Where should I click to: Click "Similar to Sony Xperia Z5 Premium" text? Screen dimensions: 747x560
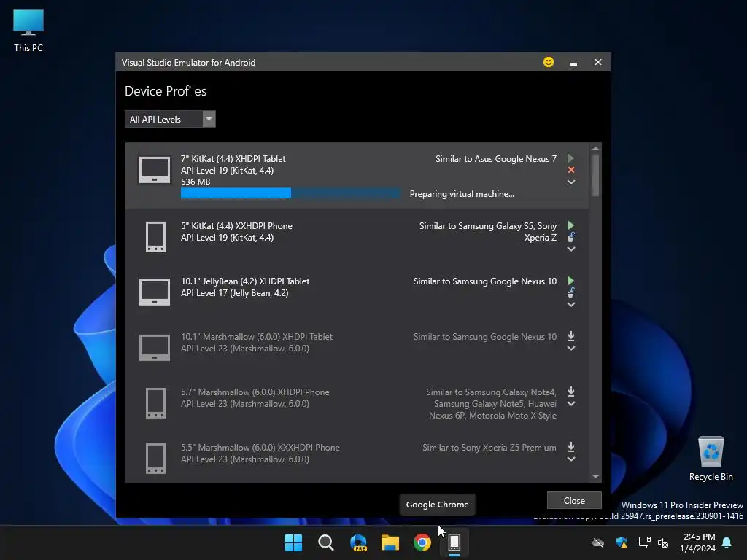(x=489, y=448)
